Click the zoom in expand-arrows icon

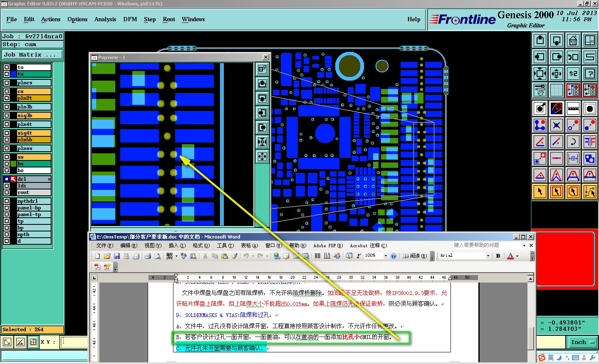pos(540,74)
